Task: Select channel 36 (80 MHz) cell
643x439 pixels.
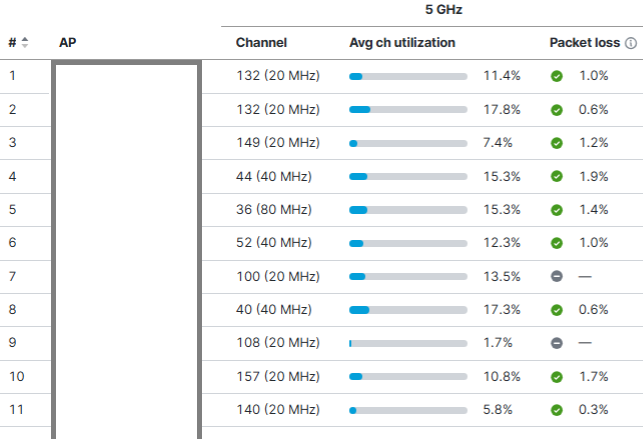Action: pyautogui.click(x=274, y=210)
